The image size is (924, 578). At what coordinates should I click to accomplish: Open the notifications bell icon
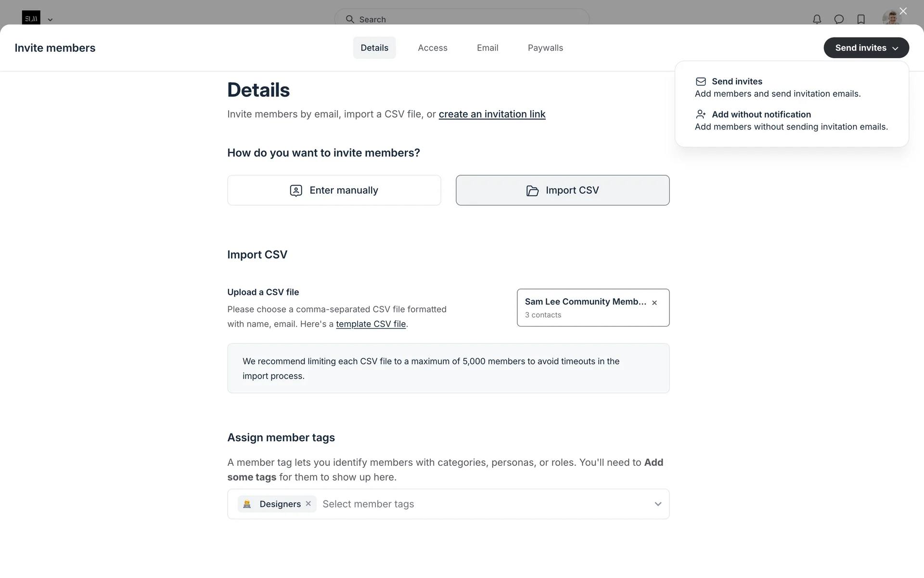pos(817,19)
